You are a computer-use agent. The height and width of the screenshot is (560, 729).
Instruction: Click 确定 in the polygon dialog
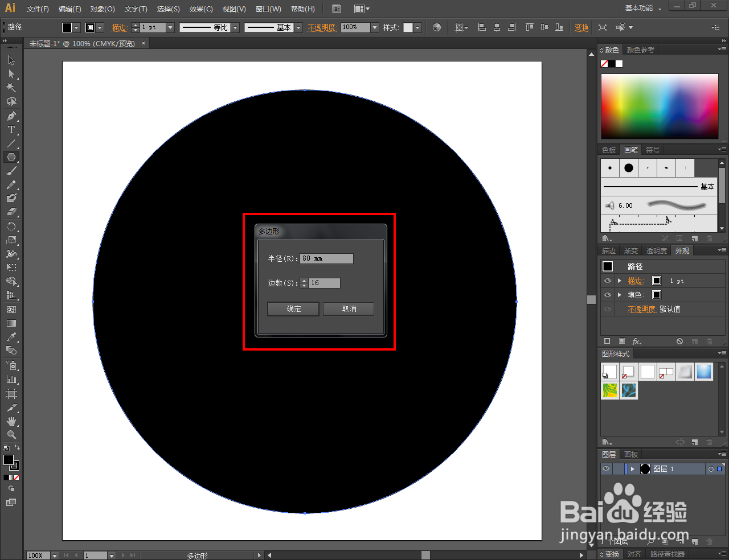tap(293, 308)
